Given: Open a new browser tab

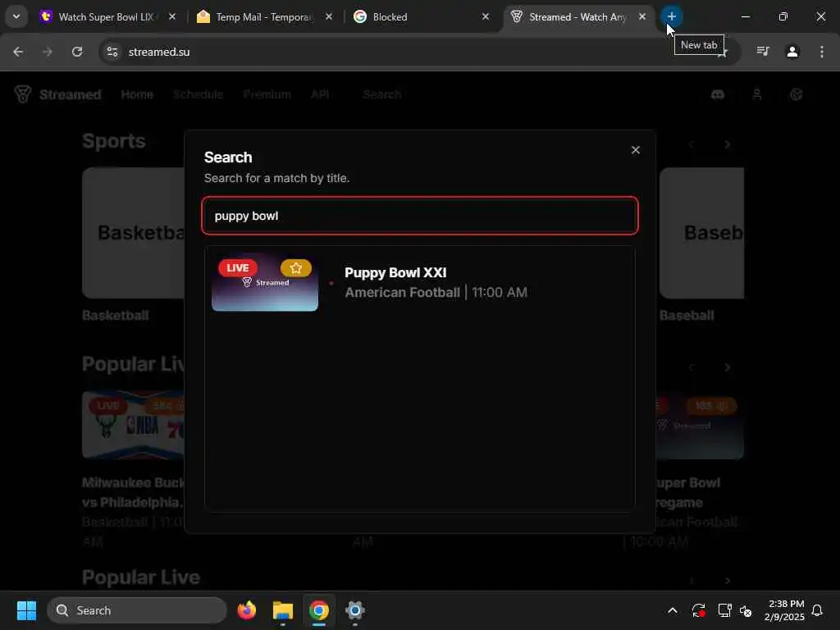Looking at the screenshot, I should click(671, 16).
